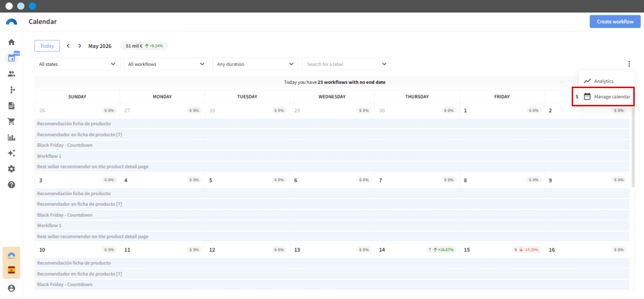
Task: Open third week's Black Friday - Countdown
Action: (x=332, y=284)
